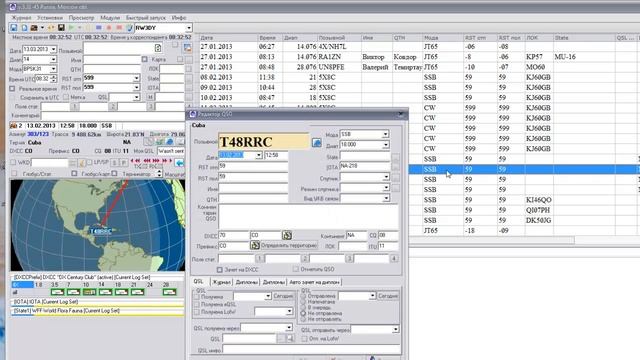This screenshot has height=360, width=640.
Task: Switch to 'Авто зачет на диплом' tab
Action: tap(314, 282)
